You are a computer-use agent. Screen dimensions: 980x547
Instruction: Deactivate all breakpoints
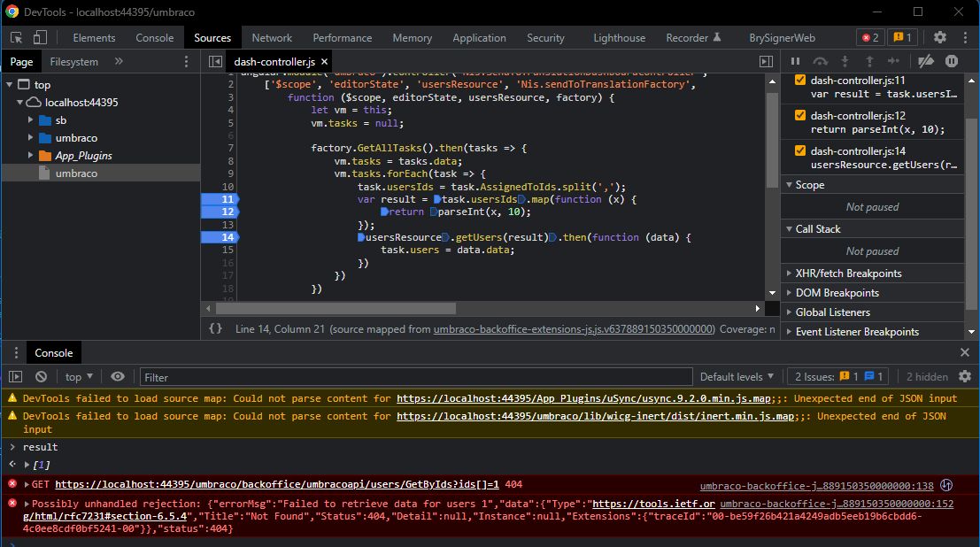[926, 61]
